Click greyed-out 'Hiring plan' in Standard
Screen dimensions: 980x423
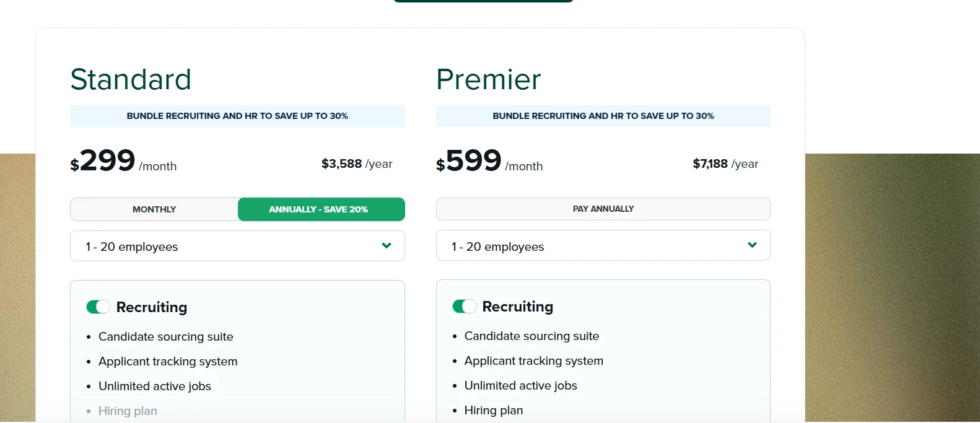128,411
